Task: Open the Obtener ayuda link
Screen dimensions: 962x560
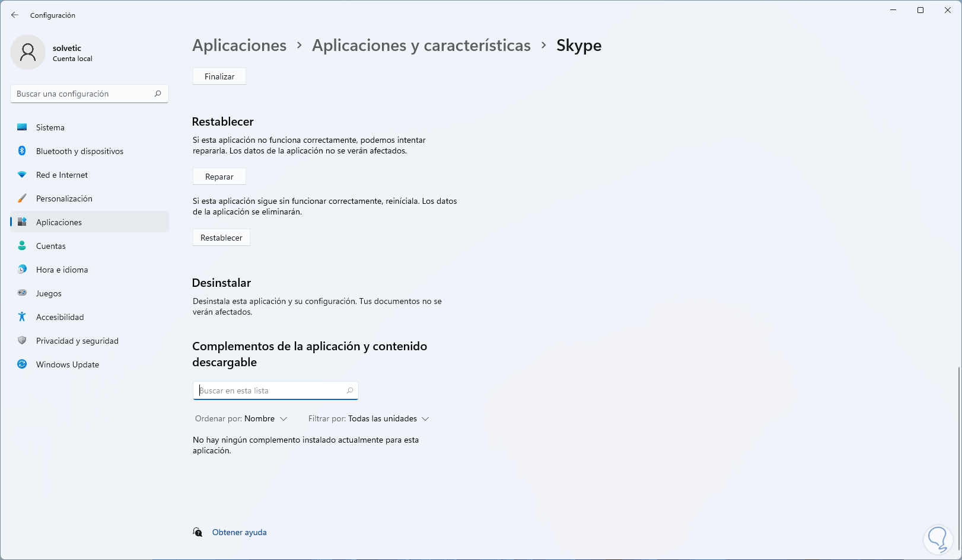Action: point(240,532)
